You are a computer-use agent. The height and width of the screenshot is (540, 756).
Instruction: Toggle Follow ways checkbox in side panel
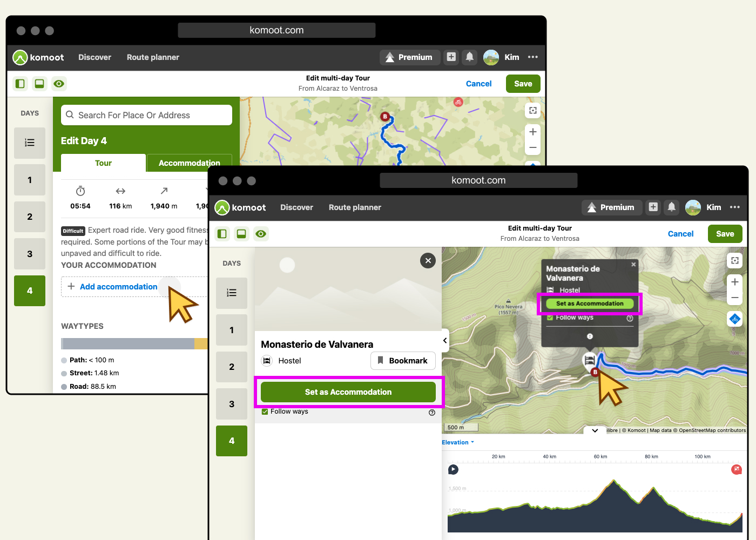click(265, 411)
